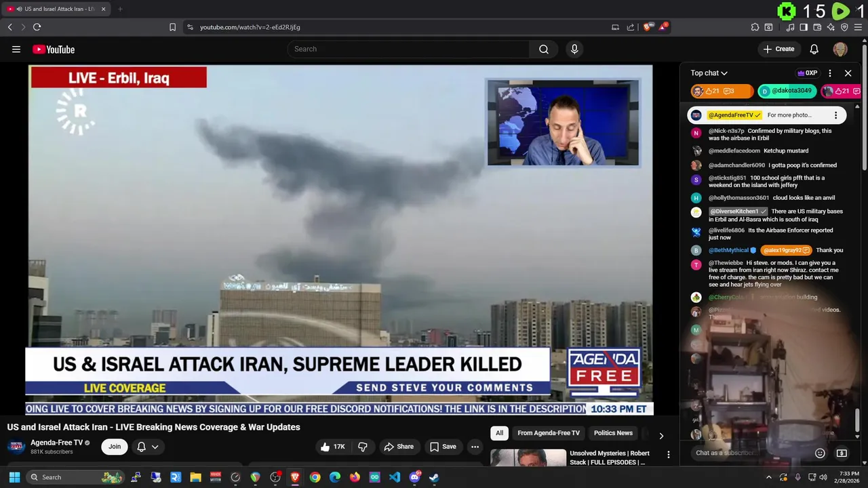Open options on pinned AgendaFreeTV message

tap(835, 115)
